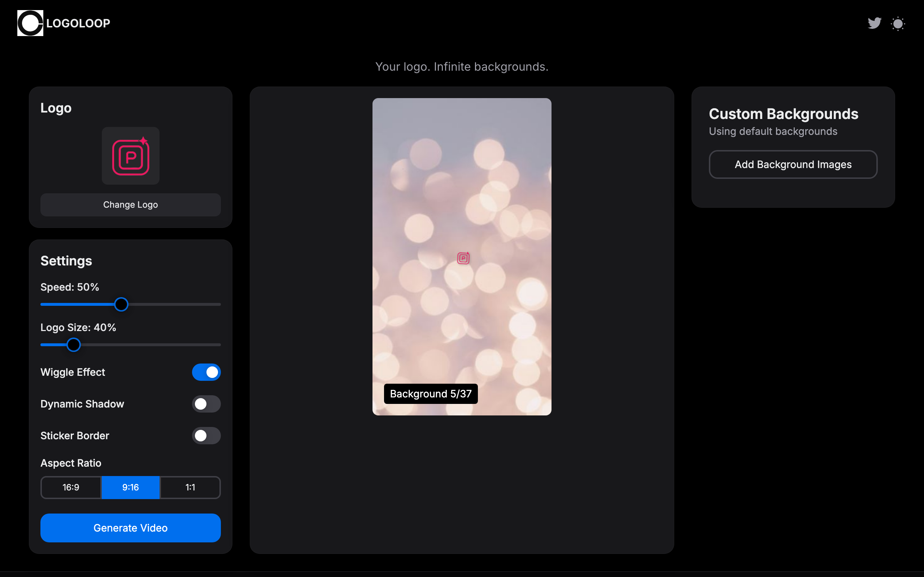
Task: Click Generate Video
Action: 130,528
